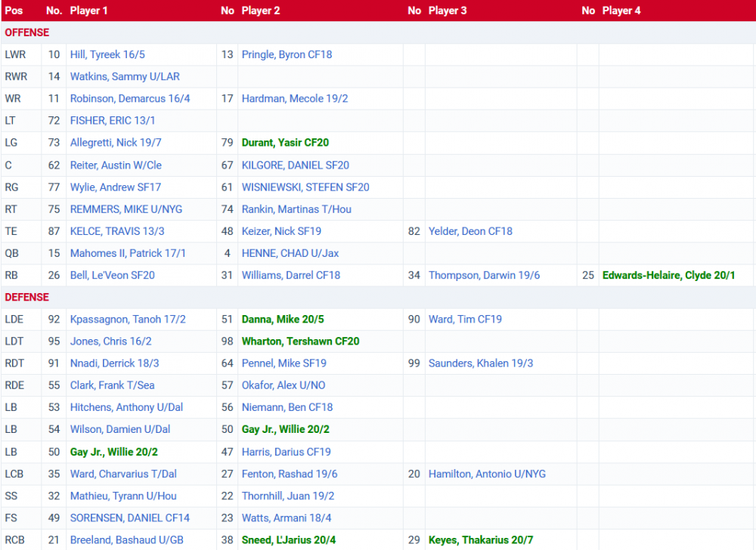The height and width of the screenshot is (550, 756).
Task: Open Danna, Mike 20/5 link
Action: tap(283, 320)
